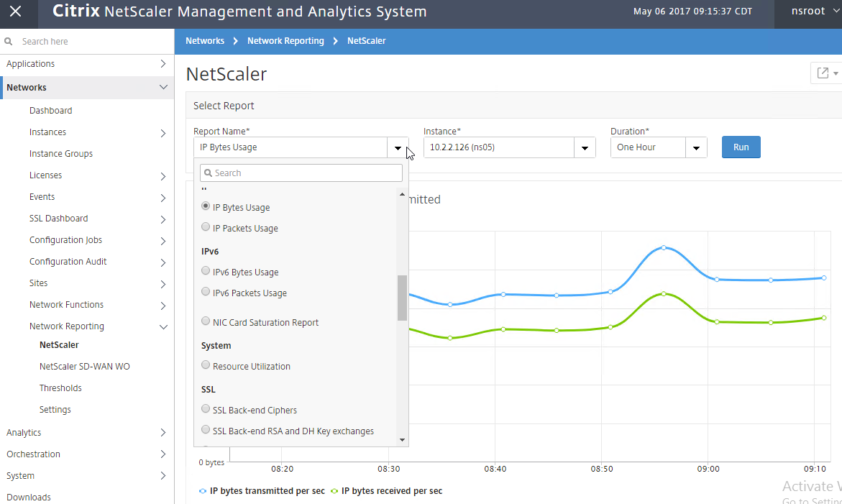Select NetScaler under Network Reporting
The image size is (842, 504).
59,345
